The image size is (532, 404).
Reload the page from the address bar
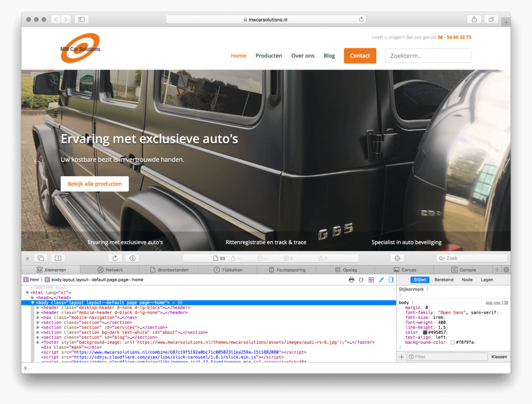point(361,19)
